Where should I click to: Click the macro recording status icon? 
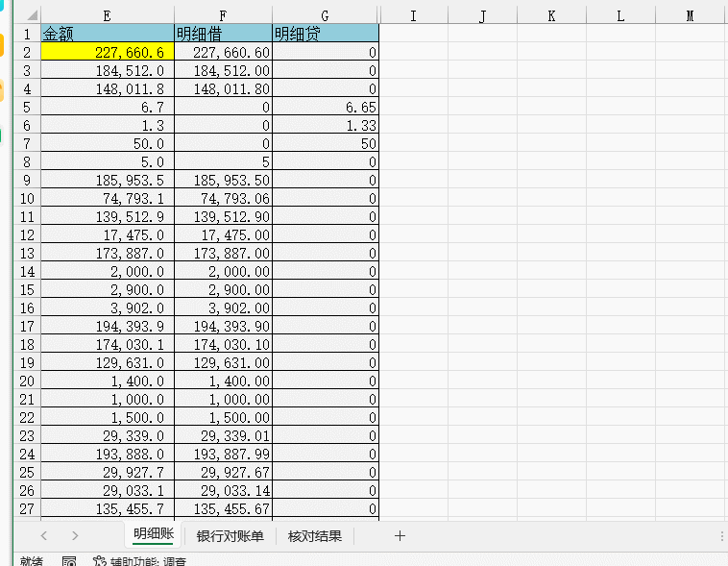(69, 561)
